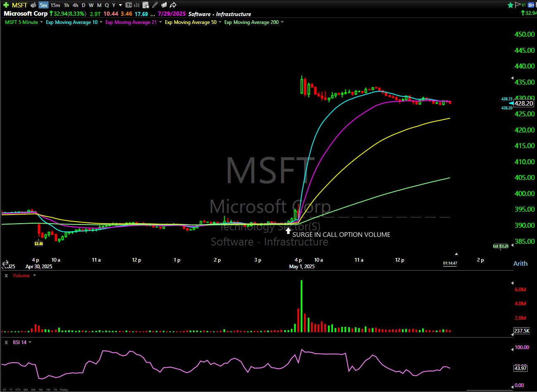Click the yellow $3.46 earnings marker

point(38,243)
